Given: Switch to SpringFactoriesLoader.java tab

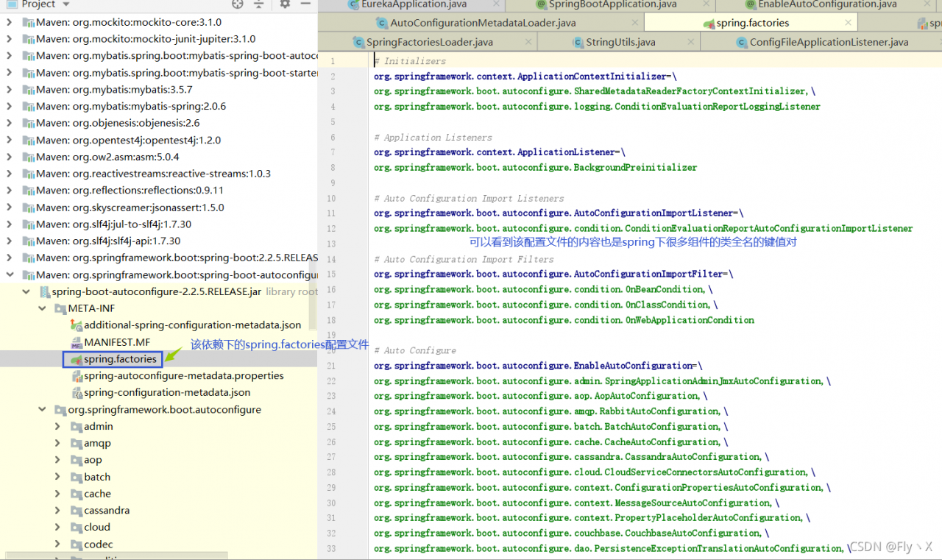Looking at the screenshot, I should click(x=430, y=42).
